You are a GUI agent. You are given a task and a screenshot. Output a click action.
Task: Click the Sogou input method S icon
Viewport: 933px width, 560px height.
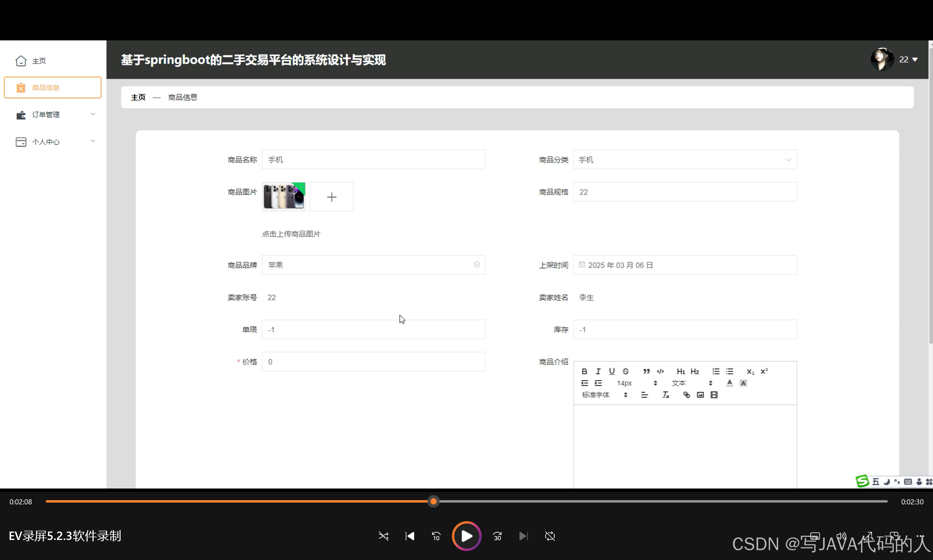point(862,481)
